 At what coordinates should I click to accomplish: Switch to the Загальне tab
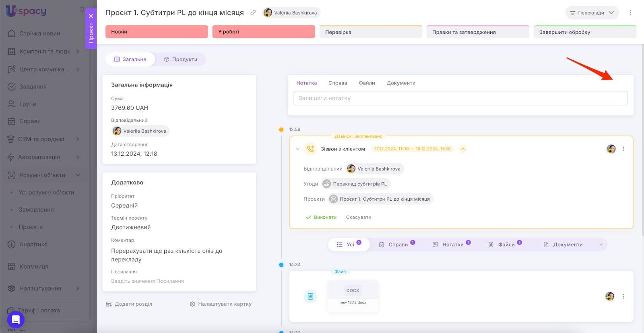[130, 59]
